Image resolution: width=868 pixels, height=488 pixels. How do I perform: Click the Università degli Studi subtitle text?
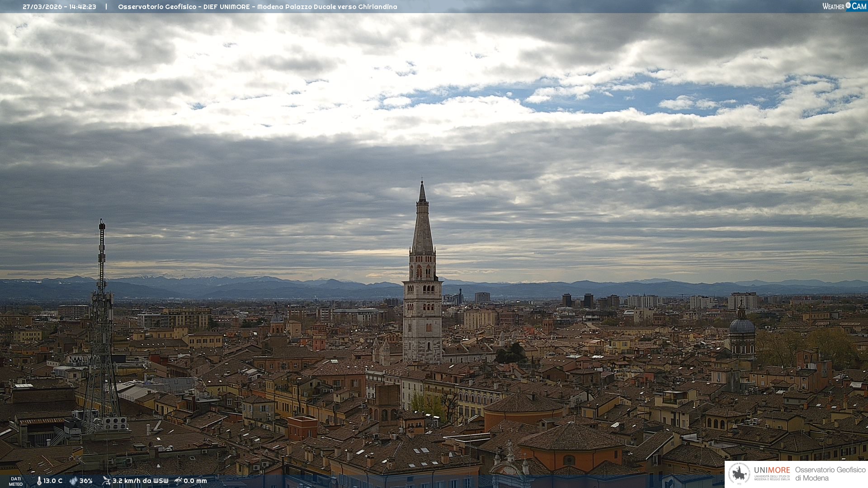pyautogui.click(x=772, y=478)
